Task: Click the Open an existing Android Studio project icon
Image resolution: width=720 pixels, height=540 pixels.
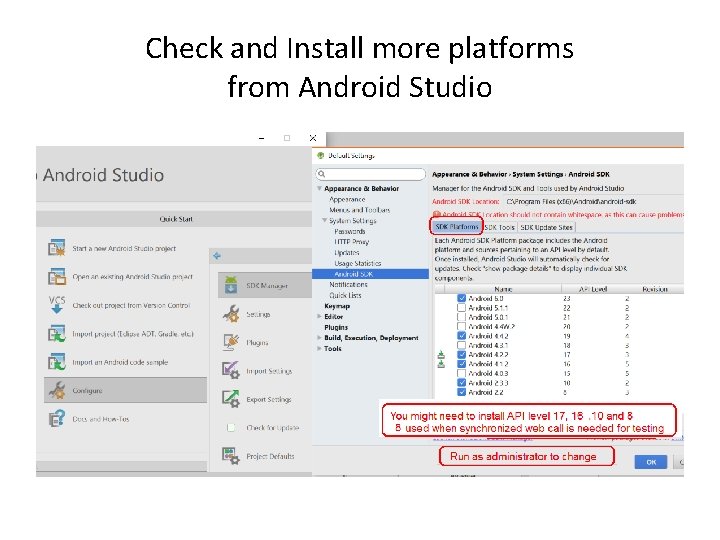Action: coord(57,276)
